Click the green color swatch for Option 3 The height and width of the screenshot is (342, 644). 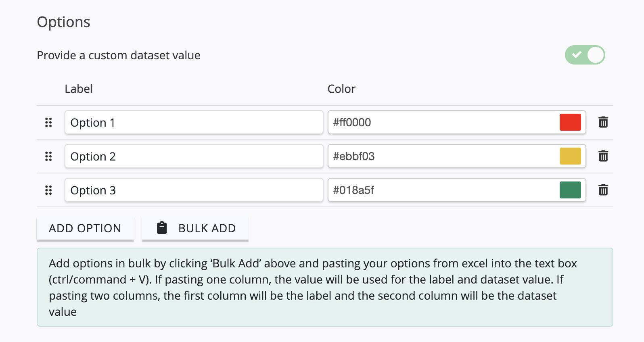(570, 190)
